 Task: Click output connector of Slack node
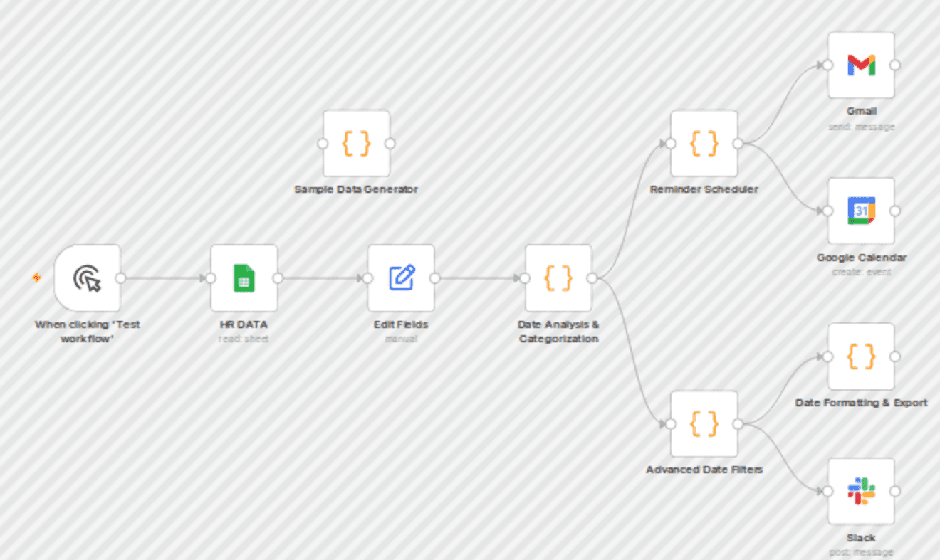pyautogui.click(x=895, y=491)
